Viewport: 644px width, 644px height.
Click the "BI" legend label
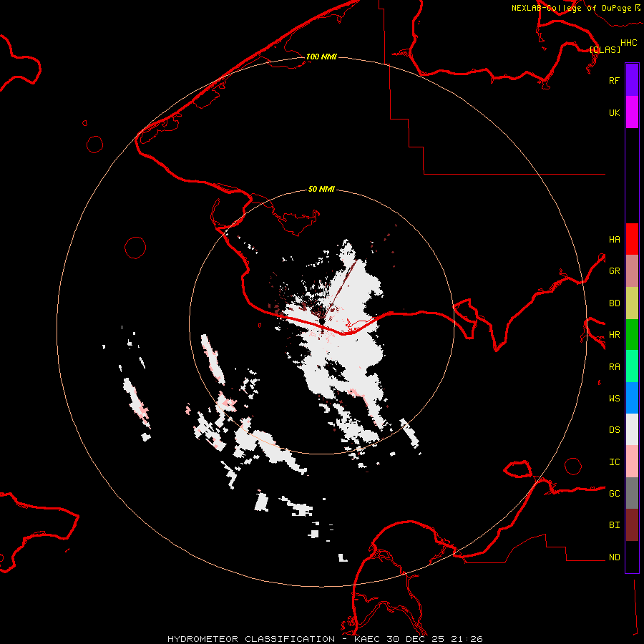(614, 525)
